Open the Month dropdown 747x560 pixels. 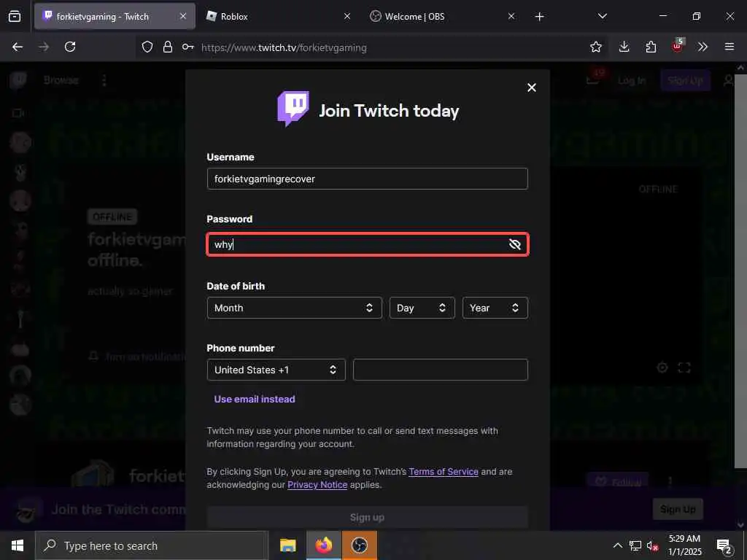295,308
